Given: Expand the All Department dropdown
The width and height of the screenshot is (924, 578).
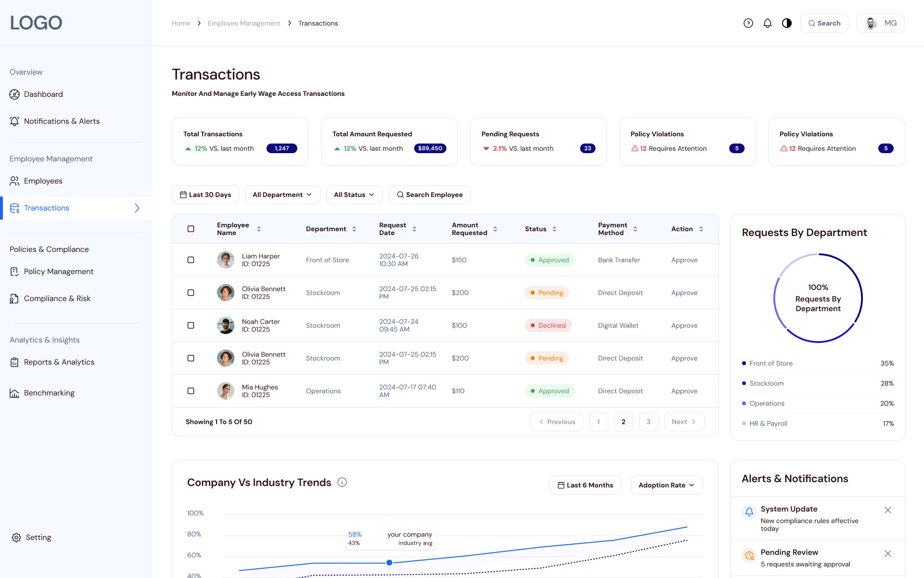Looking at the screenshot, I should tap(282, 195).
